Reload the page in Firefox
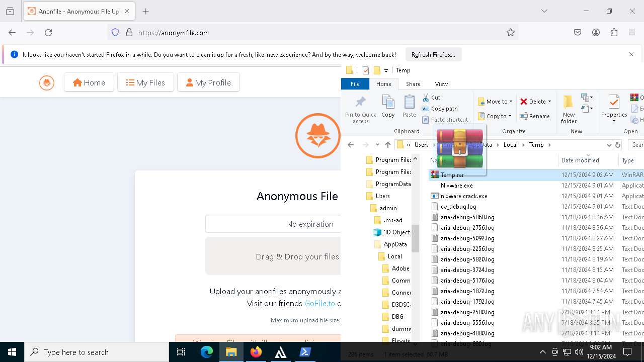Image resolution: width=644 pixels, height=362 pixels. click(48, 33)
